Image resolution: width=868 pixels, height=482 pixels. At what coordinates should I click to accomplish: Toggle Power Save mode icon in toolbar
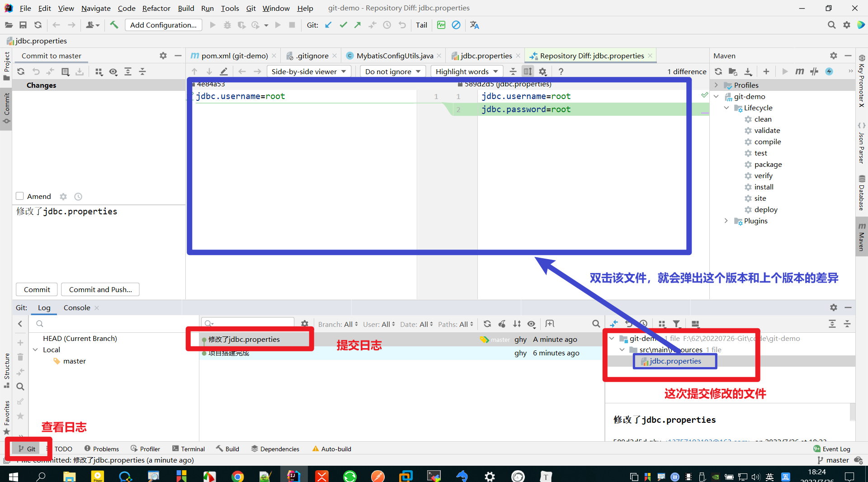point(456,25)
